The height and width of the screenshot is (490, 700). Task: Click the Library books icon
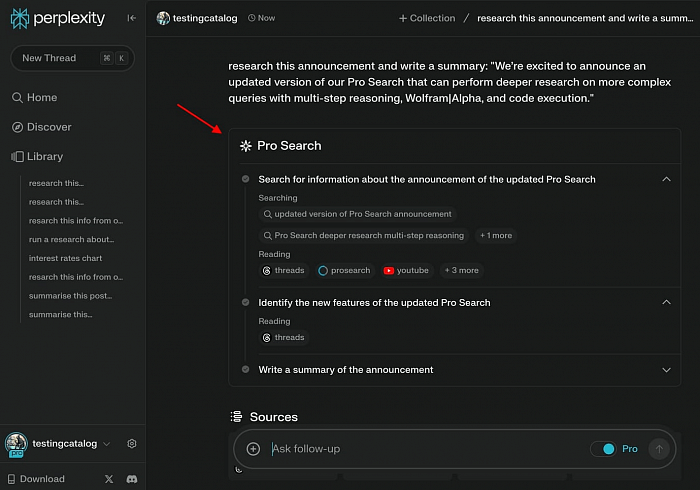tap(17, 157)
